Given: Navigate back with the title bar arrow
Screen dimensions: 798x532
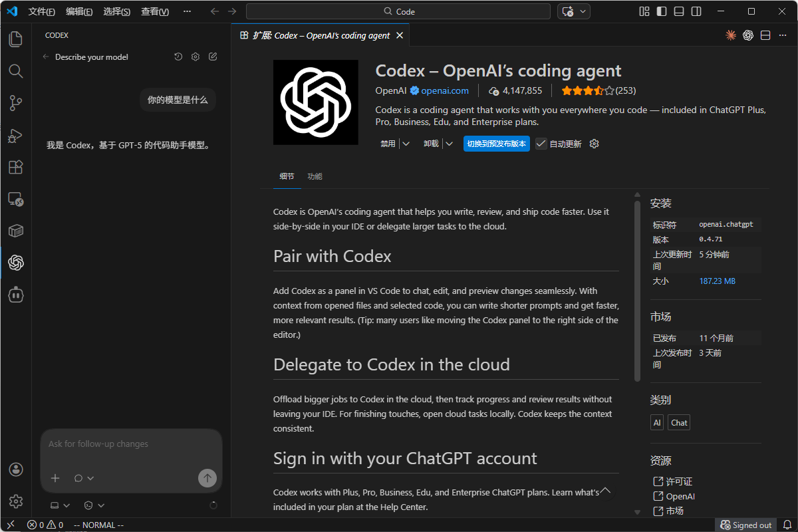Looking at the screenshot, I should tap(214, 11).
